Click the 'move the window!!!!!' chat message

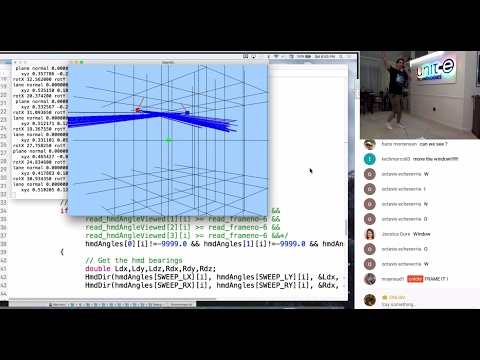[x=436, y=159]
